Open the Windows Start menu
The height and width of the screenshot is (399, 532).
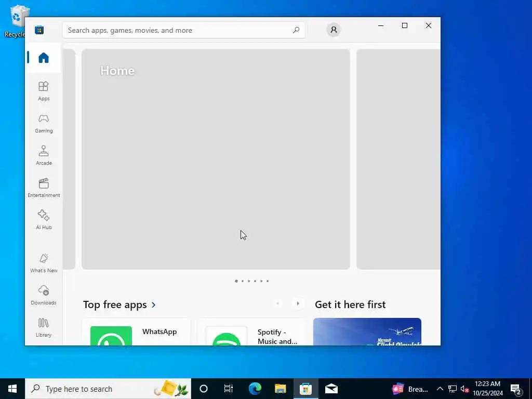pyautogui.click(x=12, y=389)
